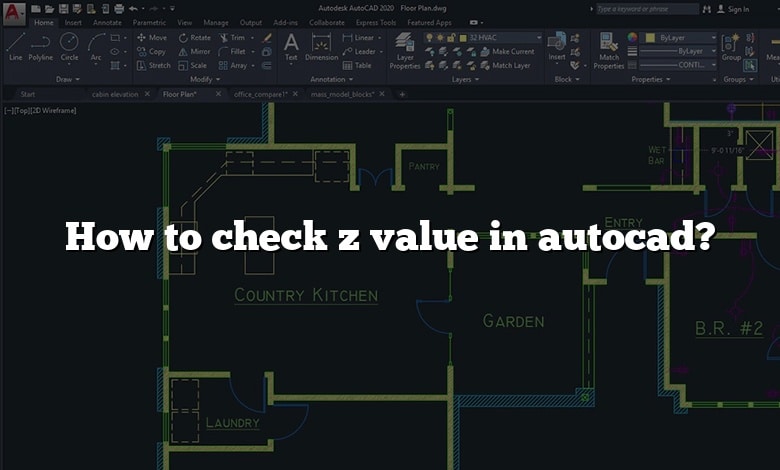The height and width of the screenshot is (470, 780).
Task: Click Make Current layer button
Action: pyautogui.click(x=507, y=51)
